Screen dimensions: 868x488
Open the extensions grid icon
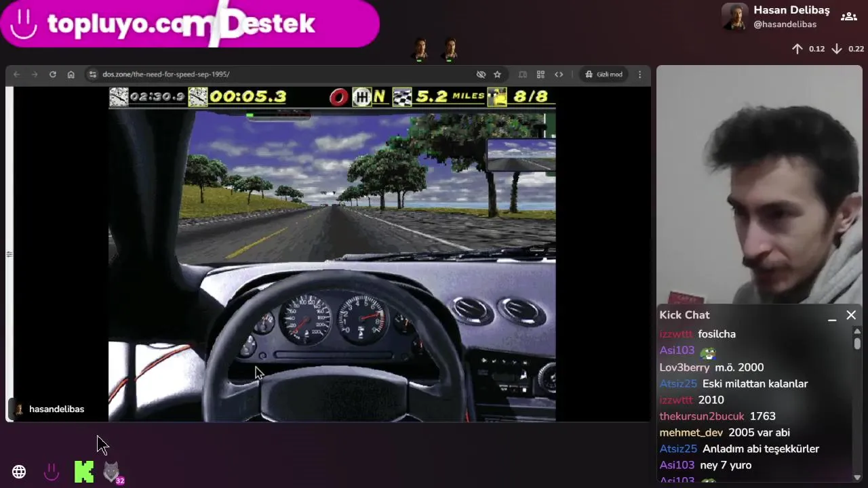(540, 75)
